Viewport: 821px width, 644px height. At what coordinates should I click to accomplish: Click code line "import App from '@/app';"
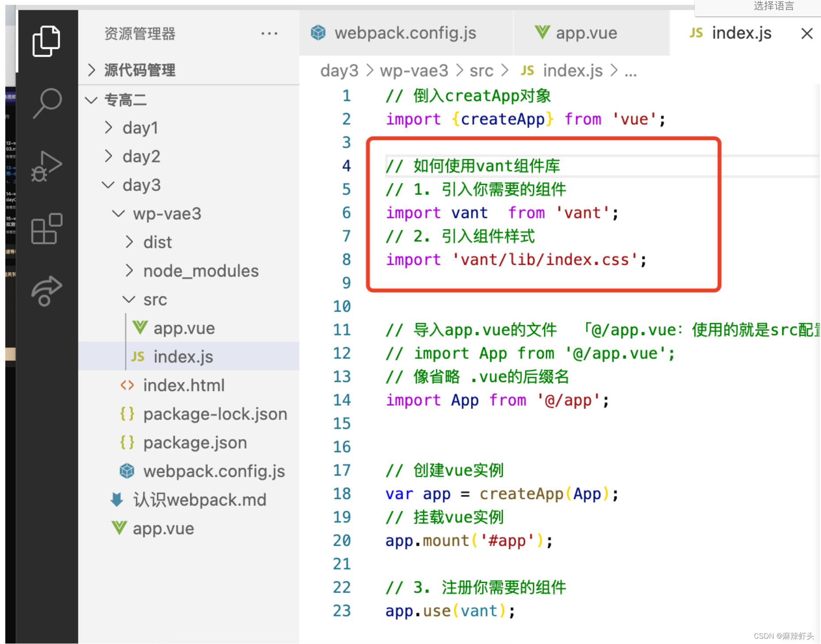(x=497, y=400)
